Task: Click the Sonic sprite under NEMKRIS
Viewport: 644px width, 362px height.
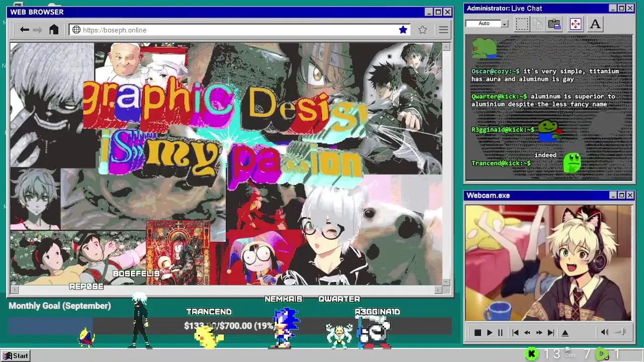Action: 286,328
